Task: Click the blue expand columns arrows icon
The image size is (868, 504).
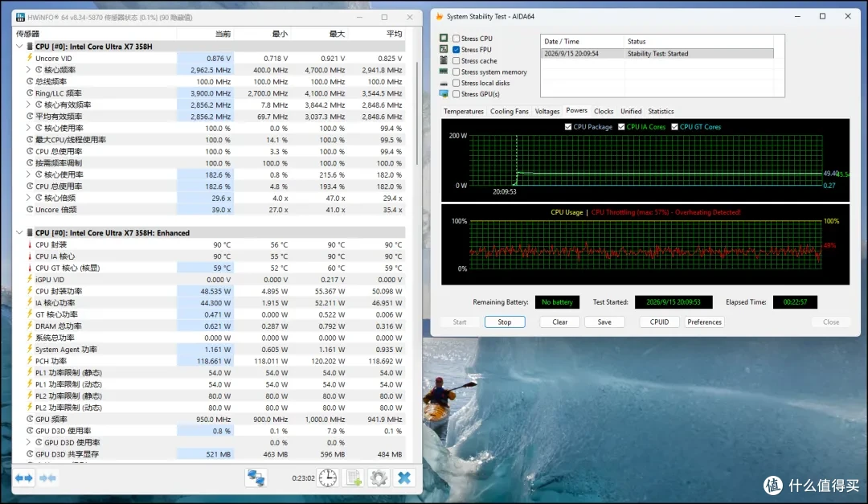Action: click(x=24, y=477)
